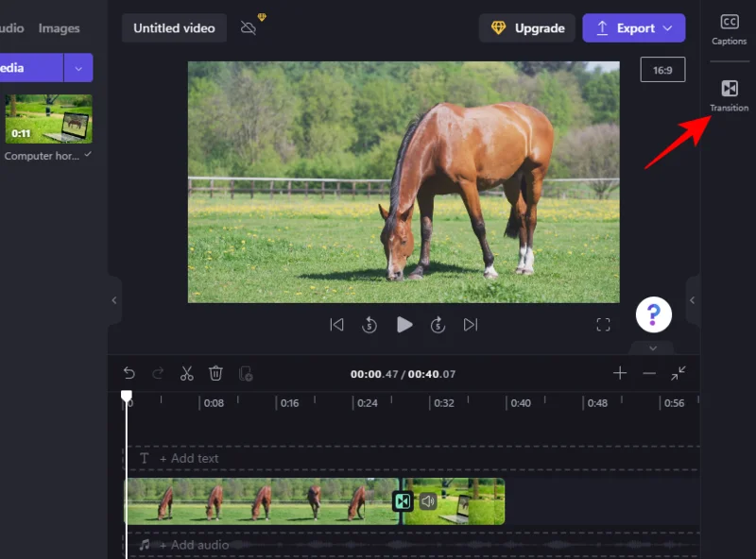This screenshot has height=559, width=756.
Task: Switch to the Images tab
Action: point(59,27)
